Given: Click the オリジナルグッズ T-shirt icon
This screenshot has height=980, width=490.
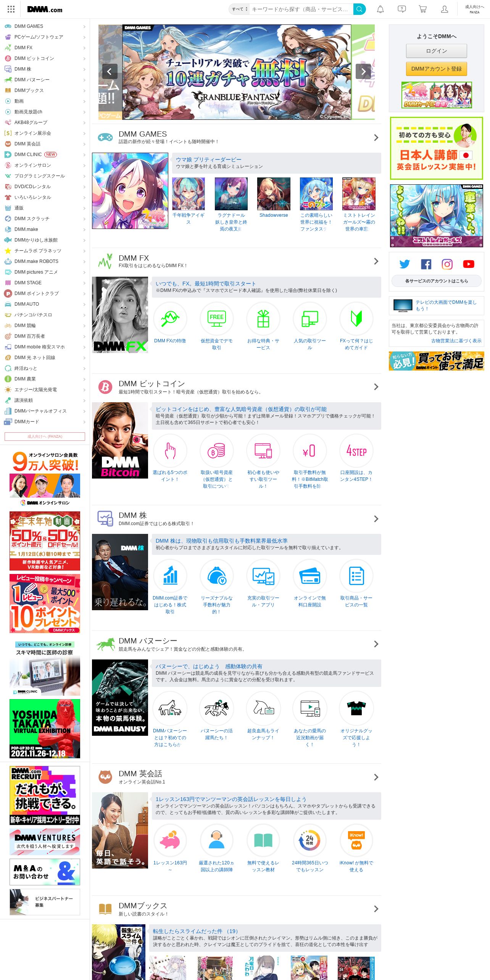Looking at the screenshot, I should point(356,708).
